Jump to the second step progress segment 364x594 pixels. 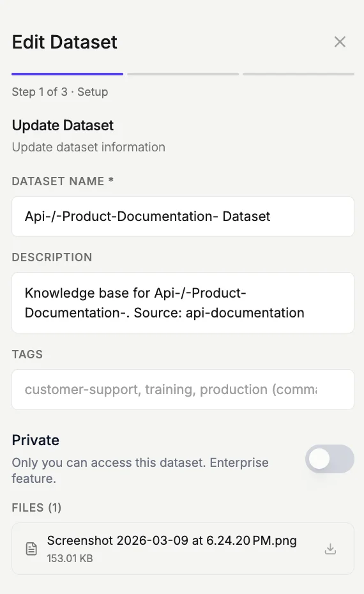[x=183, y=74]
